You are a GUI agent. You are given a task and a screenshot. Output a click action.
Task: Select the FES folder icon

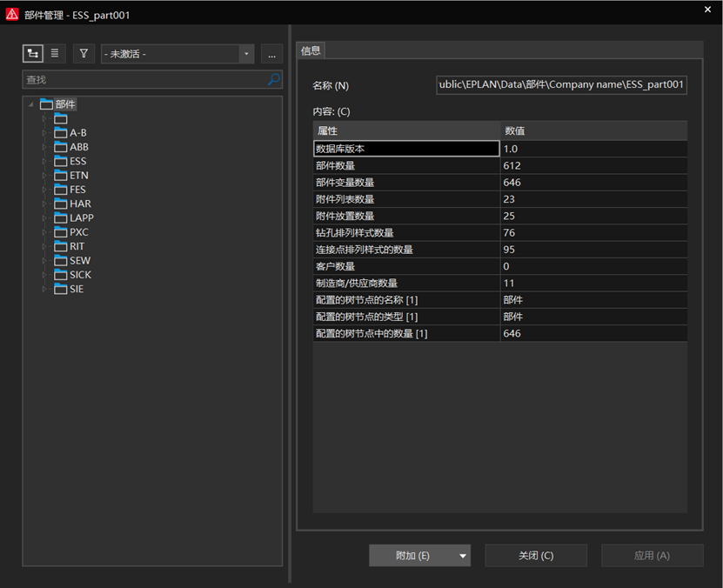60,190
